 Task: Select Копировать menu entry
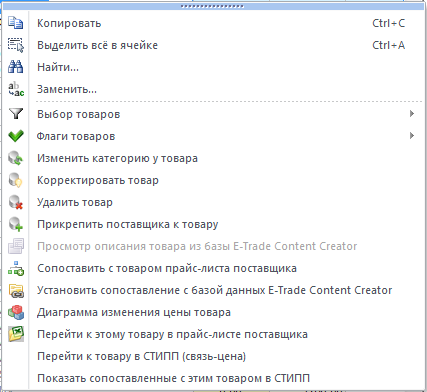pyautogui.click(x=214, y=23)
